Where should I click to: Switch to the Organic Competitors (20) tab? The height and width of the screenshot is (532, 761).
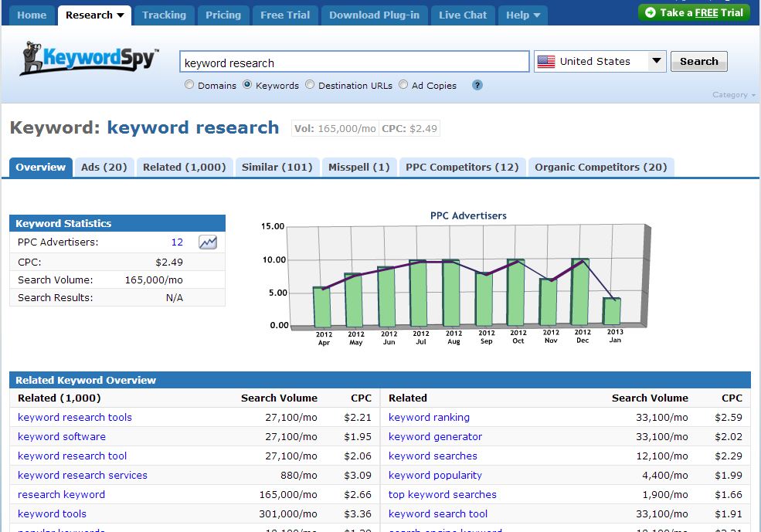tap(600, 168)
